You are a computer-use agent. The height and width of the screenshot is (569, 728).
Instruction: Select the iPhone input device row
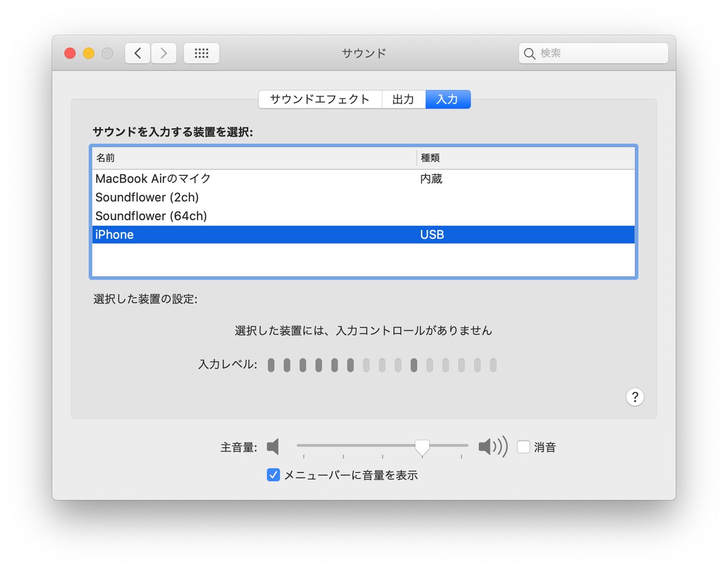point(363,235)
